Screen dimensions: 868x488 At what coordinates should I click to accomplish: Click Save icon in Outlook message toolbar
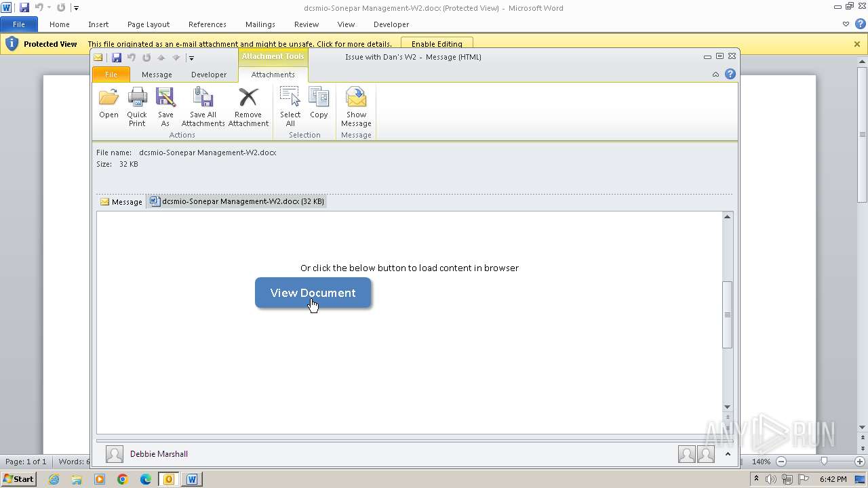pyautogui.click(x=117, y=58)
